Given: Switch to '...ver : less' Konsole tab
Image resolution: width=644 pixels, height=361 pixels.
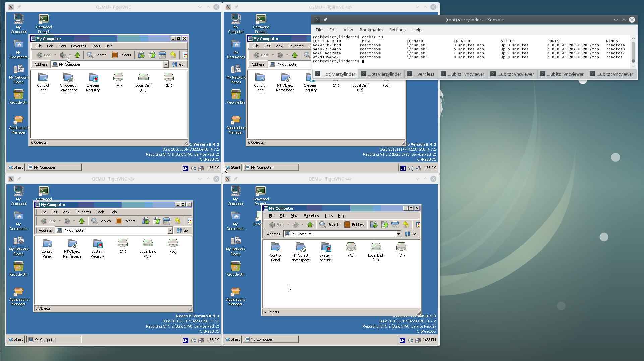Looking at the screenshot, I should (421, 74).
